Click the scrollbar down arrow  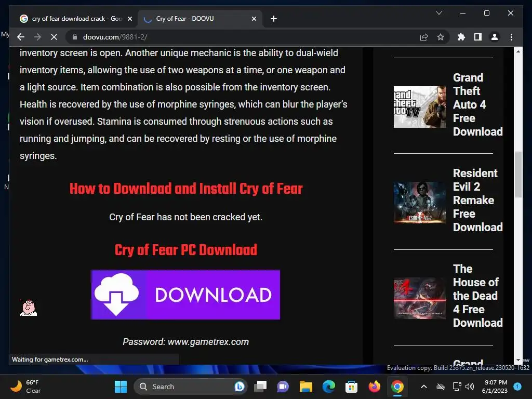click(x=518, y=360)
